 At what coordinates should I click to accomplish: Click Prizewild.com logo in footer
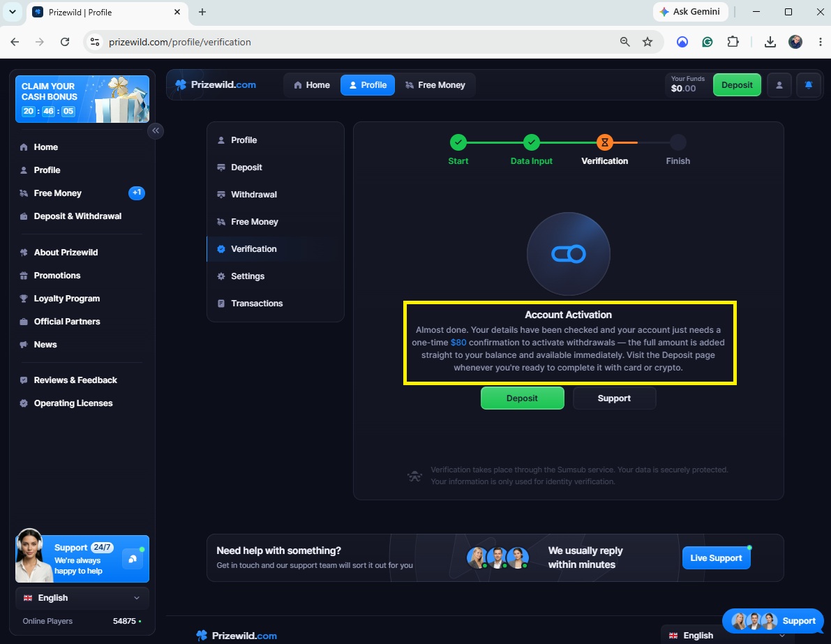[x=237, y=636]
